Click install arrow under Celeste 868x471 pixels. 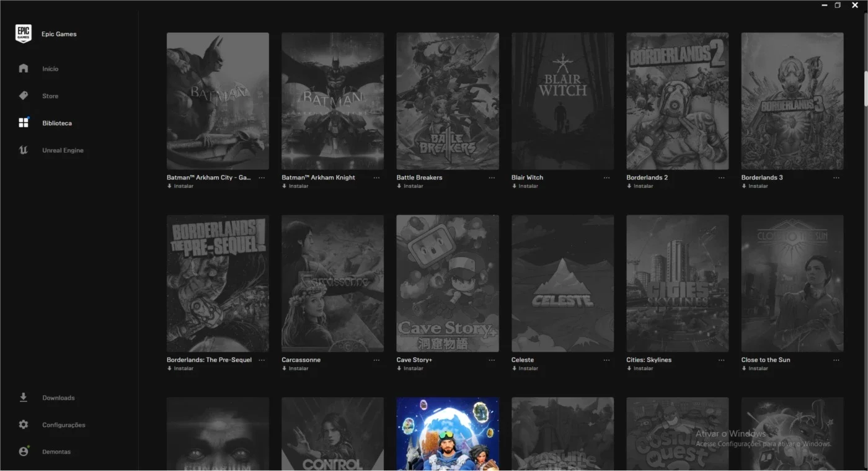click(514, 369)
